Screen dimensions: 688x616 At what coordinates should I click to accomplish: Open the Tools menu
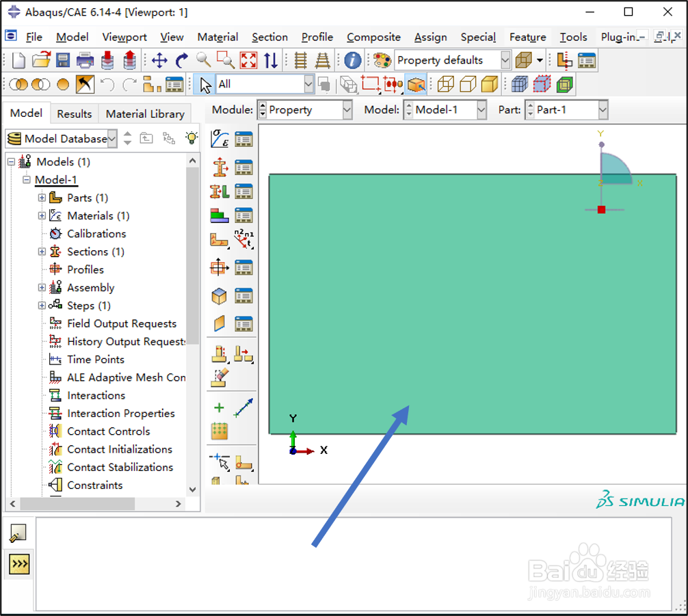coord(573,38)
